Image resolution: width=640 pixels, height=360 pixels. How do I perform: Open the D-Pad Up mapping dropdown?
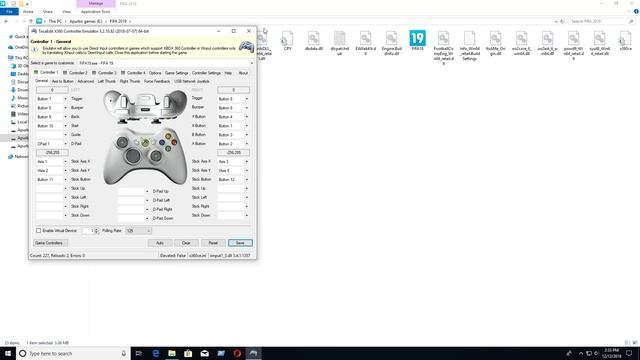coord(147,191)
